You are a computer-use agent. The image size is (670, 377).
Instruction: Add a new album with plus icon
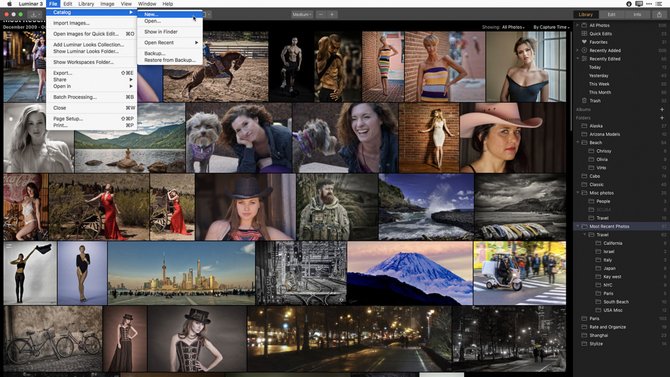coord(662,109)
